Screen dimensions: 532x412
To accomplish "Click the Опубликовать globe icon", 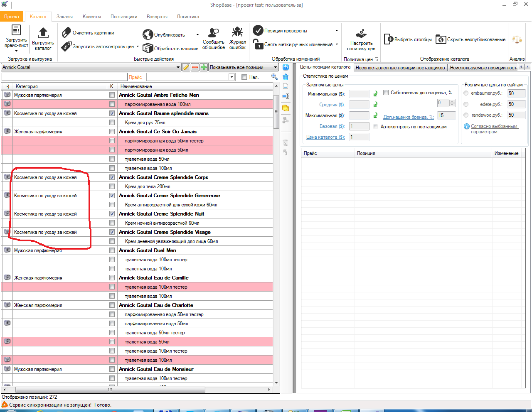I will (148, 34).
